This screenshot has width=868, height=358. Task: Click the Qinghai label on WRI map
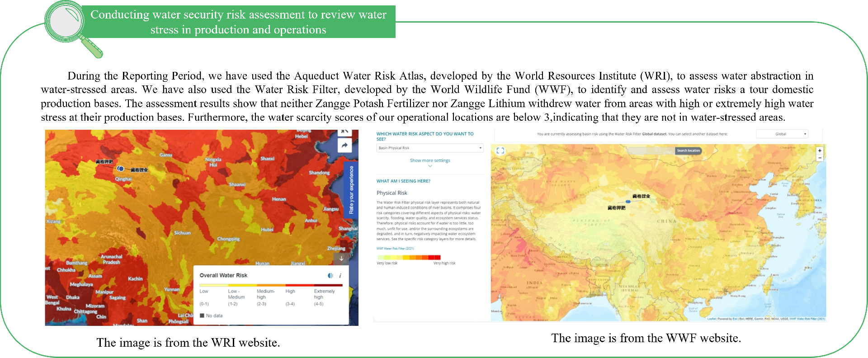pos(123,179)
